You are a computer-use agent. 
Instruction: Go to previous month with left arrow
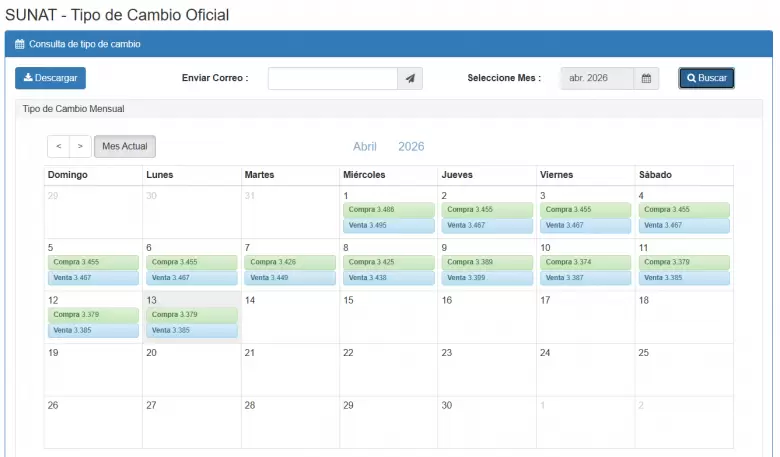(58, 147)
